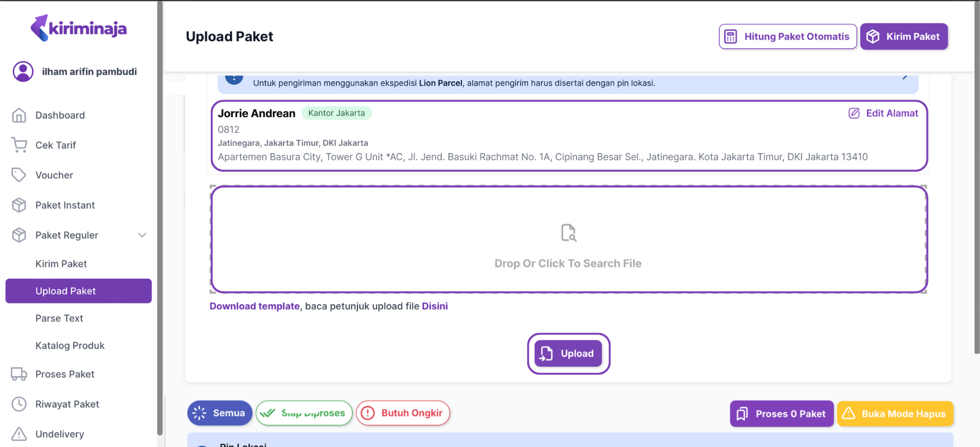Select the Butuh Ongkir filter tab
Screen dimensions: 980x447
click(x=403, y=413)
